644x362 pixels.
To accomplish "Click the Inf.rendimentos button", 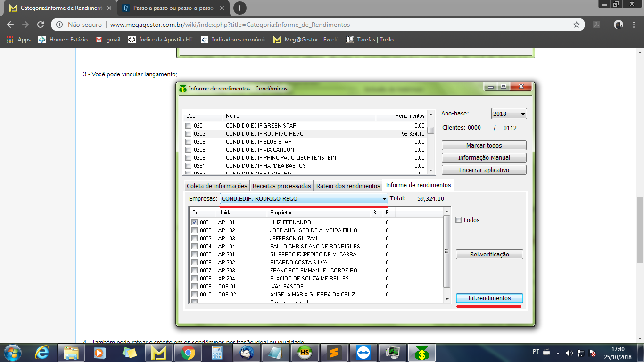I will click(489, 298).
